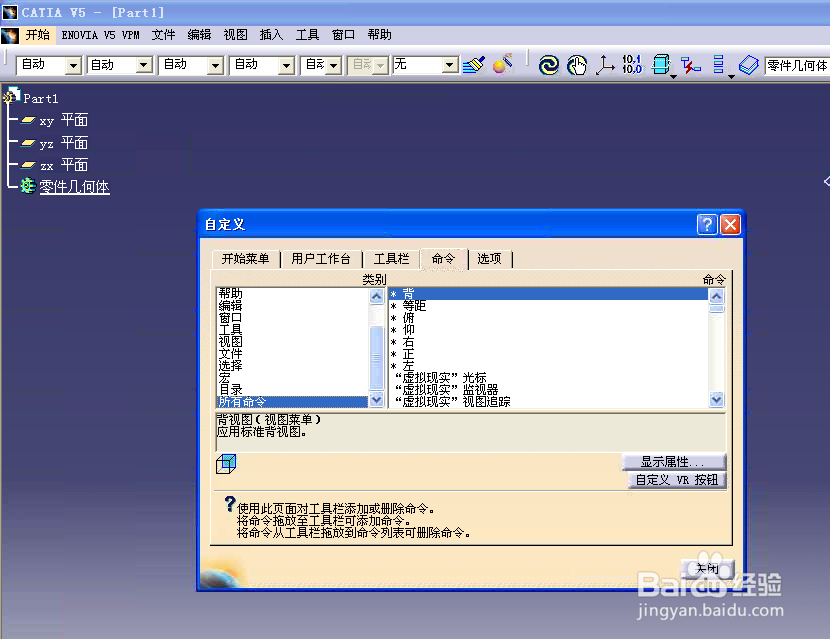Screen dimensions: 830x639
Task: Open the second 自动 dropdown
Action: pos(143,66)
